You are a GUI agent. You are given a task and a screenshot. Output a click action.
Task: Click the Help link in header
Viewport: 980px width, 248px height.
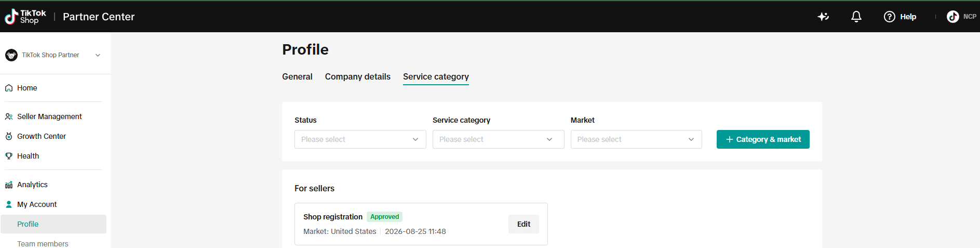tap(908, 17)
